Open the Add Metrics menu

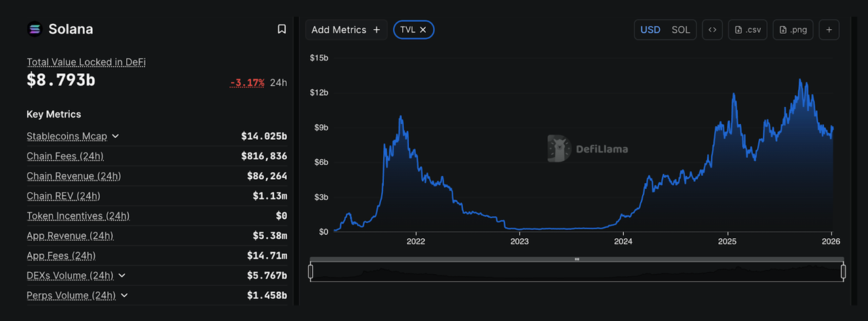pyautogui.click(x=346, y=30)
